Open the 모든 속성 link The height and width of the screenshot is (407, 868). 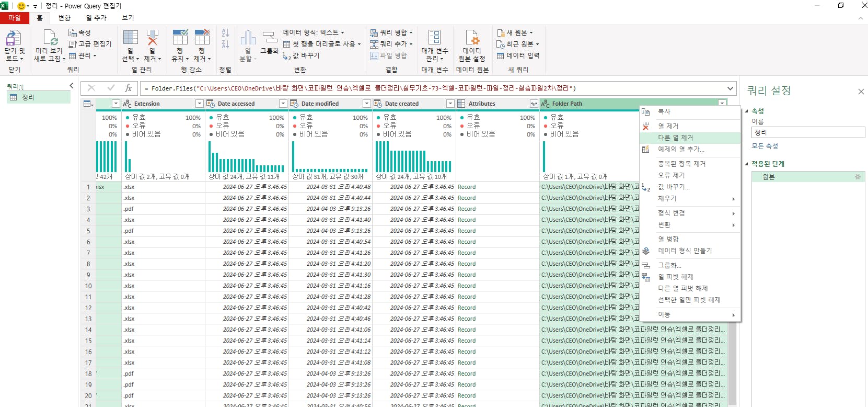point(765,146)
